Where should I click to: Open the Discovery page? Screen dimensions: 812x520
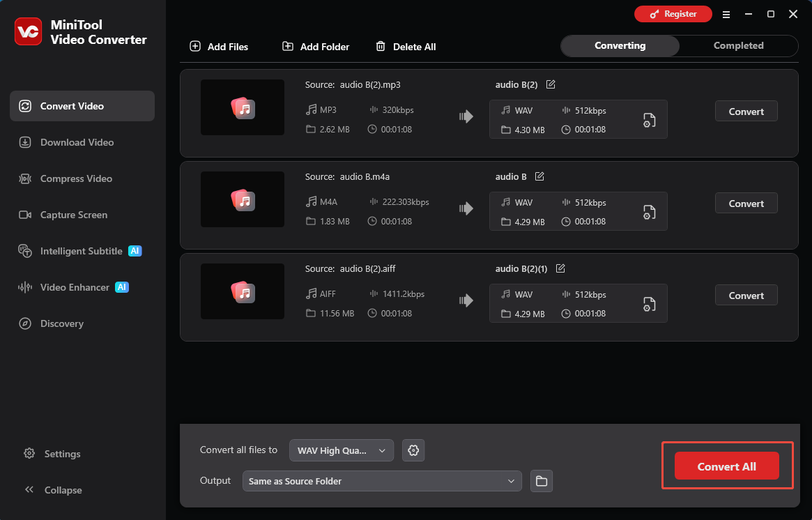[51, 323]
